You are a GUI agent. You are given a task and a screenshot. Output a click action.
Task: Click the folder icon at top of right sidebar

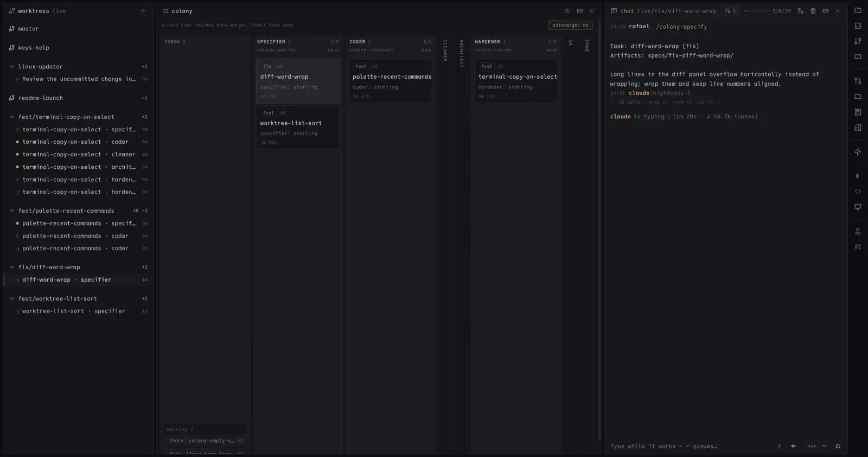pyautogui.click(x=858, y=10)
